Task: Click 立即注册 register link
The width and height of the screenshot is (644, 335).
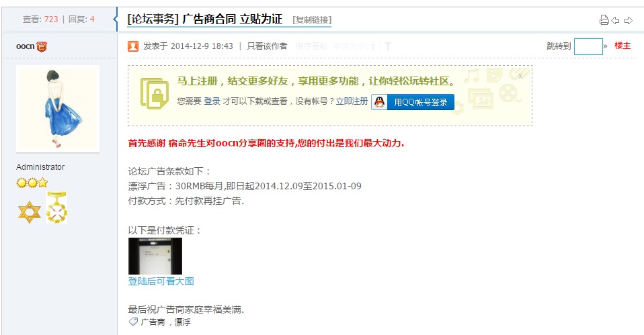Action: coord(352,101)
